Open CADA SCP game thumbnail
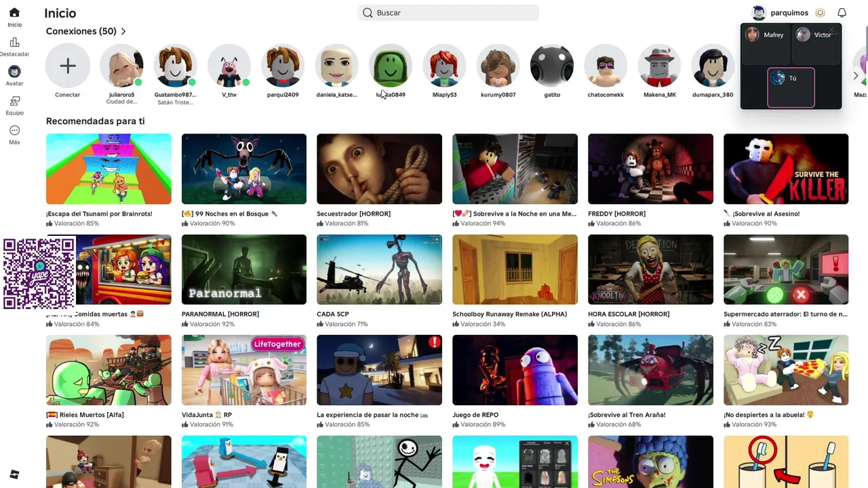The height and width of the screenshot is (488, 868). [379, 270]
